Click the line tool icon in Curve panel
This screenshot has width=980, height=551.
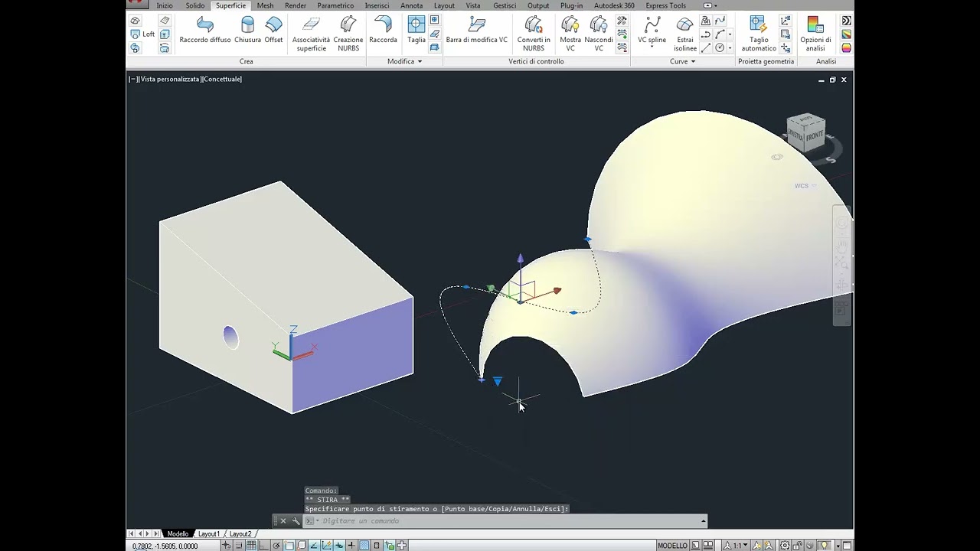(706, 47)
